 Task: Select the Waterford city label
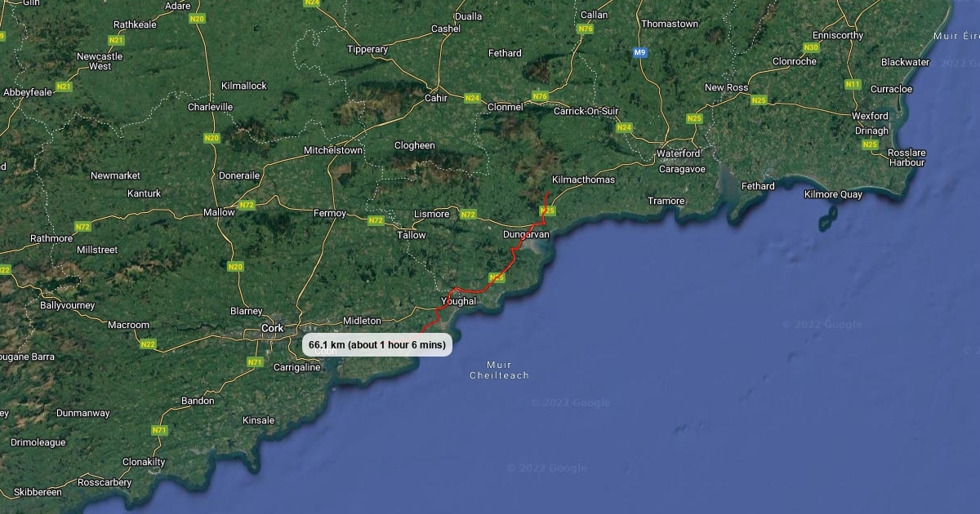point(679,153)
